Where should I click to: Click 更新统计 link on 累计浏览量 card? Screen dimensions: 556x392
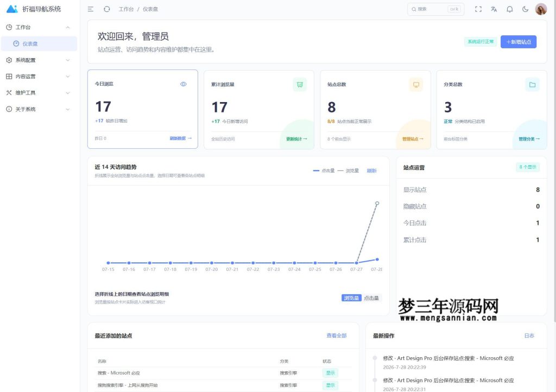tap(297, 139)
